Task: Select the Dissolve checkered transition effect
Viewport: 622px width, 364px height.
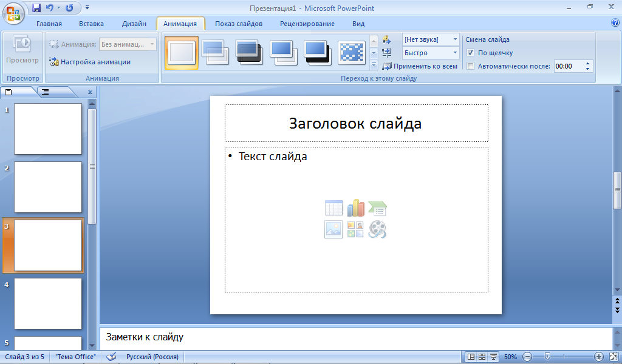Action: (352, 52)
